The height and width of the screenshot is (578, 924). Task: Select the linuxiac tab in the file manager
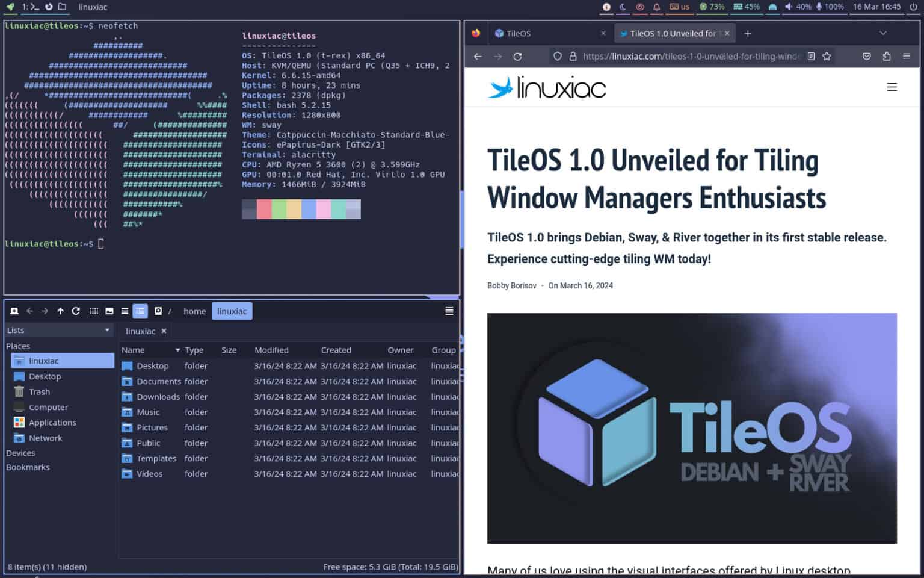pyautogui.click(x=141, y=331)
